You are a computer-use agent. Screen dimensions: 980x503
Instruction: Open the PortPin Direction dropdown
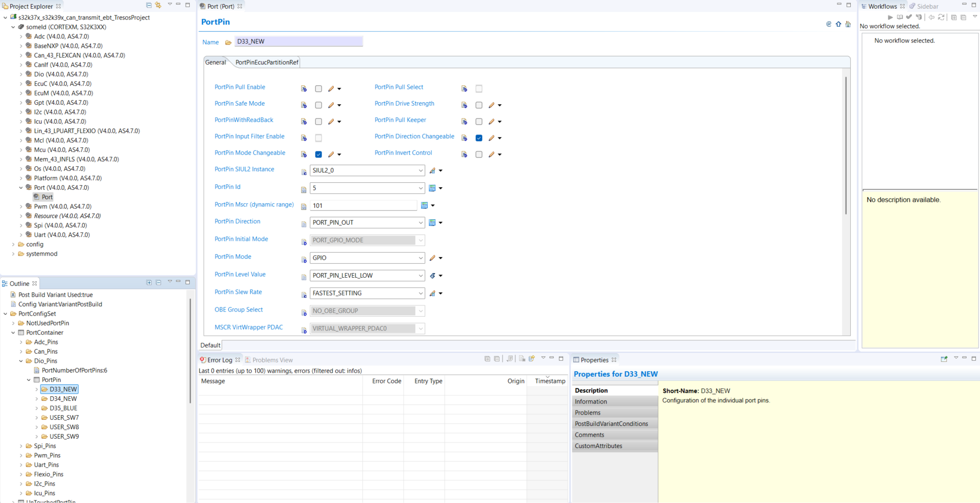click(x=420, y=222)
